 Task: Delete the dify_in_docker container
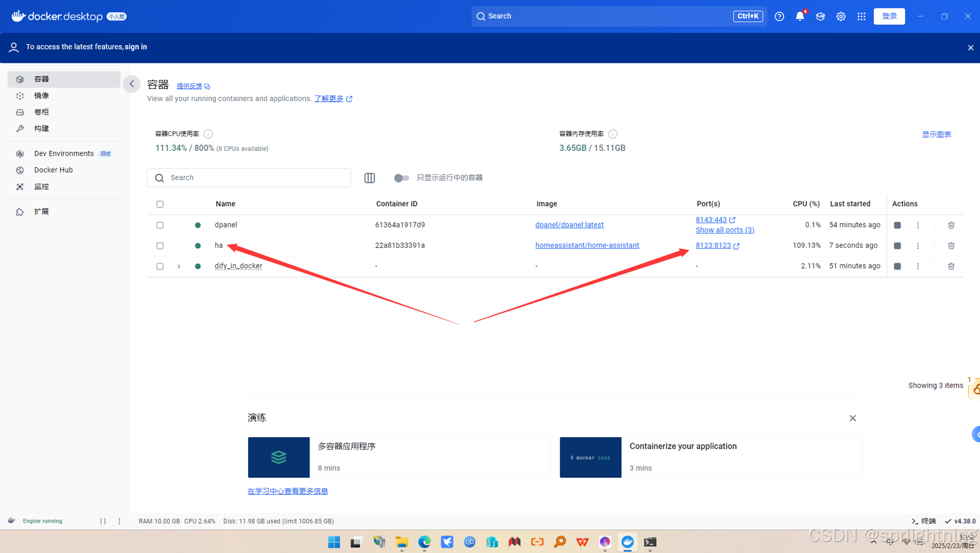pyautogui.click(x=951, y=267)
